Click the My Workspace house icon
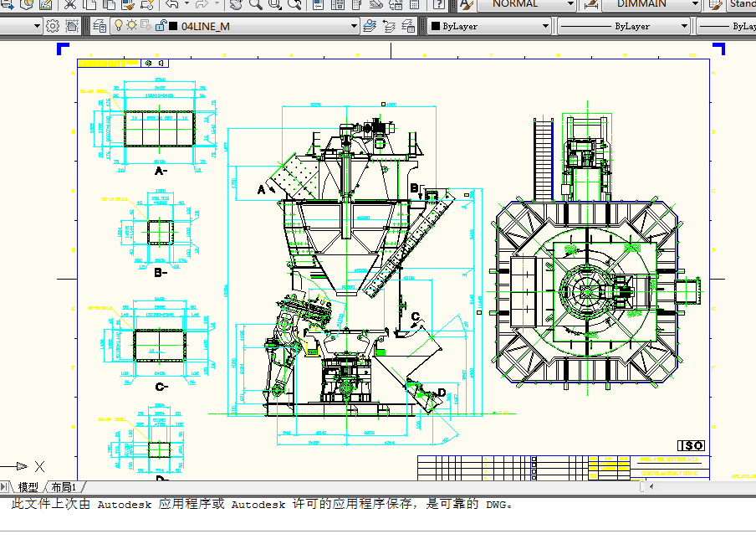The image size is (756, 539). pos(71,26)
